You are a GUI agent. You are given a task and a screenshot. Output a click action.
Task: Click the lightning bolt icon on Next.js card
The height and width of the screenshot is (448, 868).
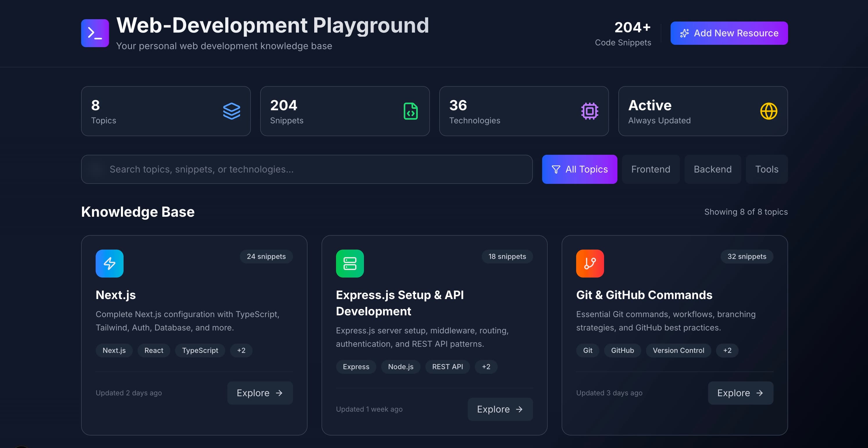click(109, 263)
